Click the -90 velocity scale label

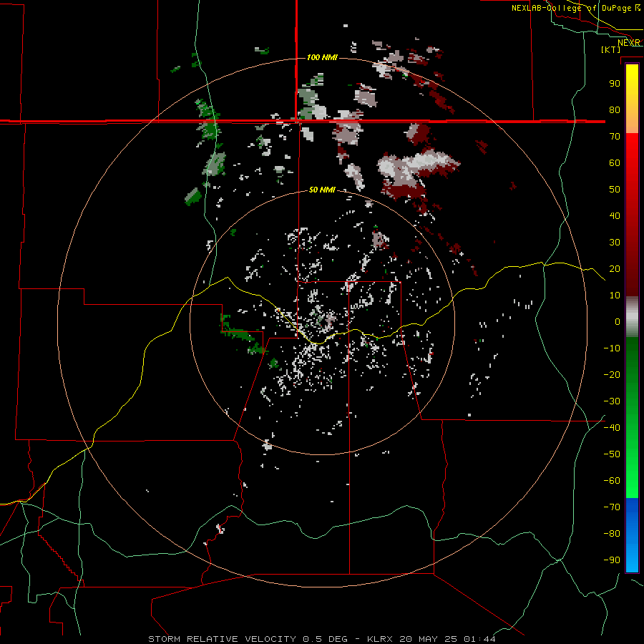pyautogui.click(x=612, y=560)
